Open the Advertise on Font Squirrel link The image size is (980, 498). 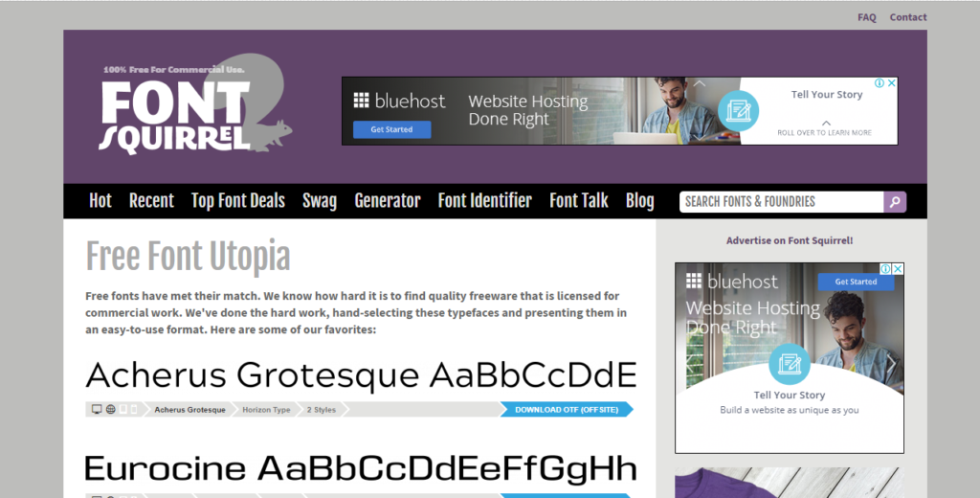click(789, 240)
